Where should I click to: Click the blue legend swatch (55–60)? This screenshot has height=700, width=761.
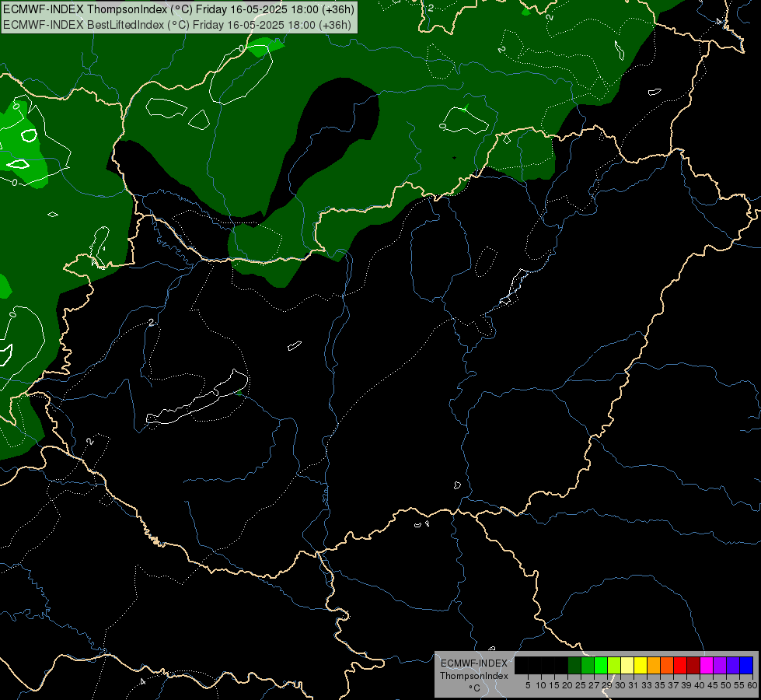[746, 665]
